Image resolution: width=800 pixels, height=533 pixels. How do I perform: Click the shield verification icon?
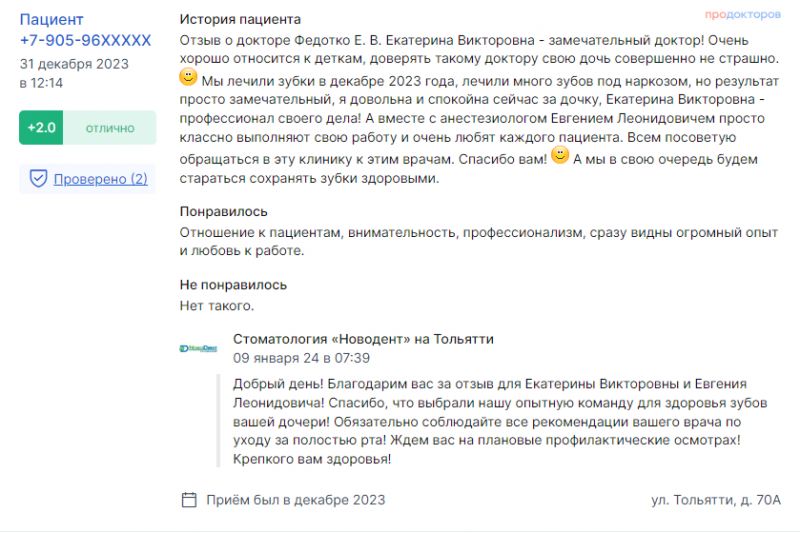[x=38, y=179]
